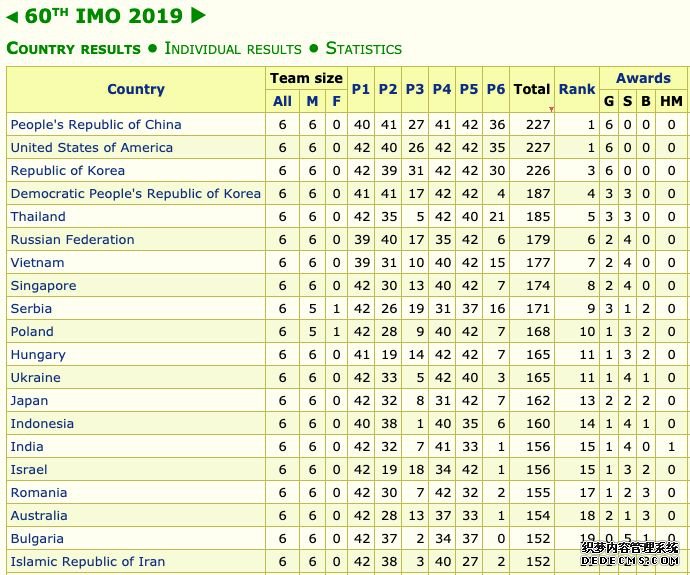
Task: Open Islamic Republic of Iran link
Action: coord(88,562)
